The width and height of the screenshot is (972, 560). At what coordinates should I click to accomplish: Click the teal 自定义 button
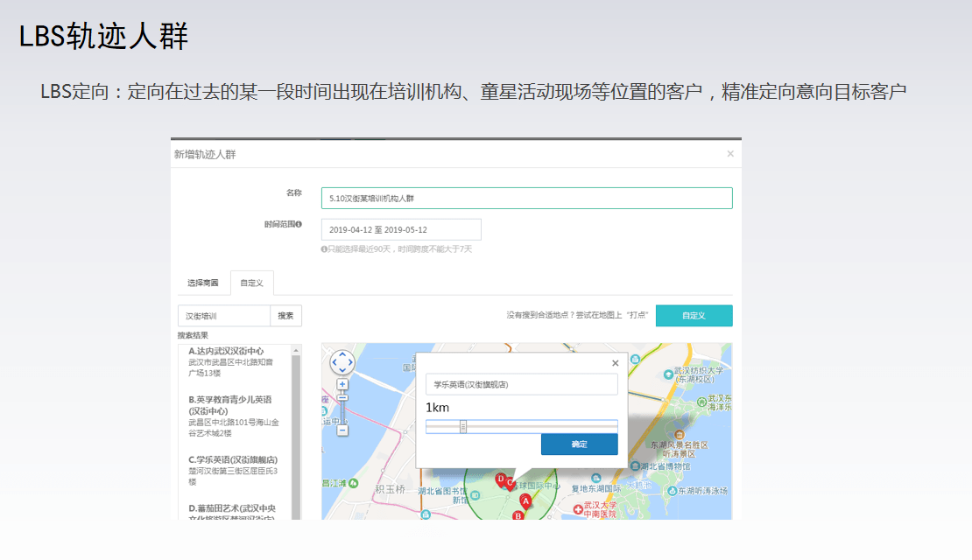(694, 315)
